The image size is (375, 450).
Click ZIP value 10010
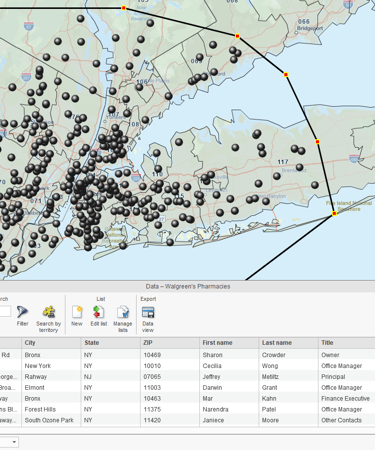click(152, 366)
